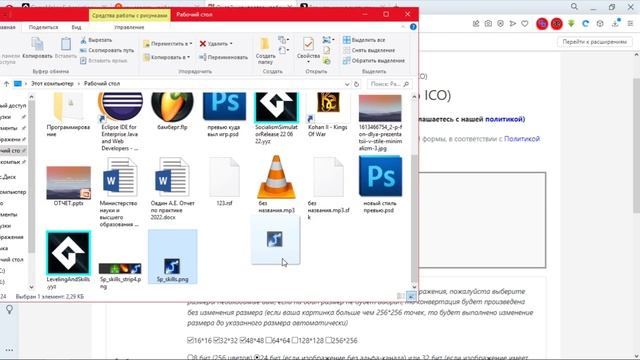Switch Explorer to large icons view button
Screen dimensions: 640x360
coord(411,296)
